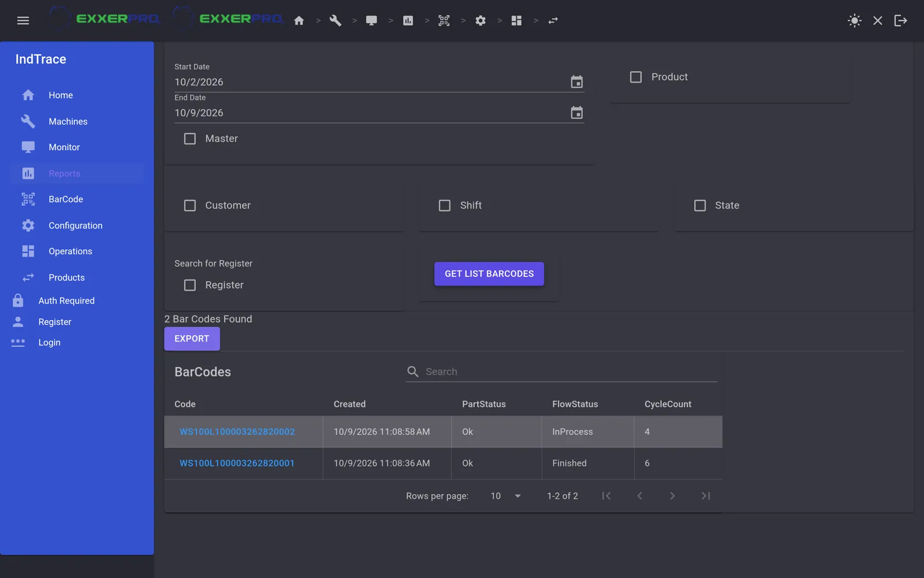The image size is (924, 578).
Task: Click the swap arrows icon in top bar
Action: [x=553, y=21]
